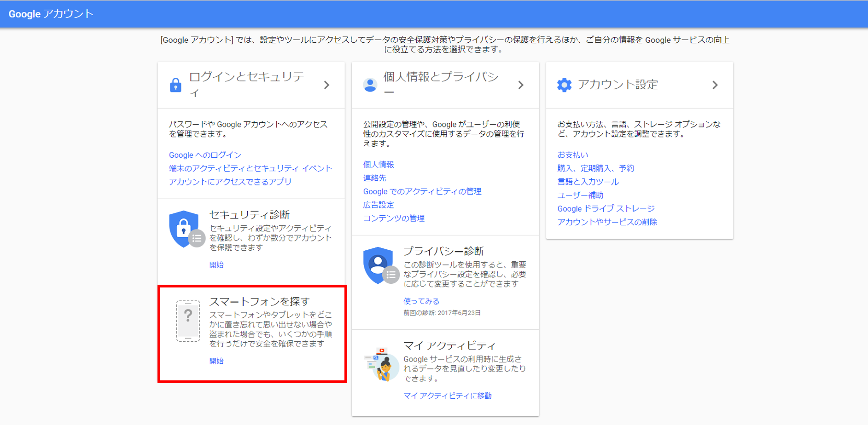This screenshot has height=425, width=868.
Task: Open Google ドライブ ストレージ link
Action: point(606,208)
